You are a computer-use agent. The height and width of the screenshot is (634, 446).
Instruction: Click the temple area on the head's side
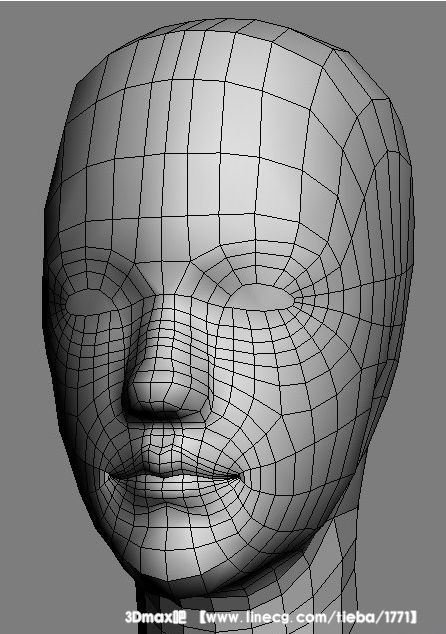pyautogui.click(x=378, y=226)
